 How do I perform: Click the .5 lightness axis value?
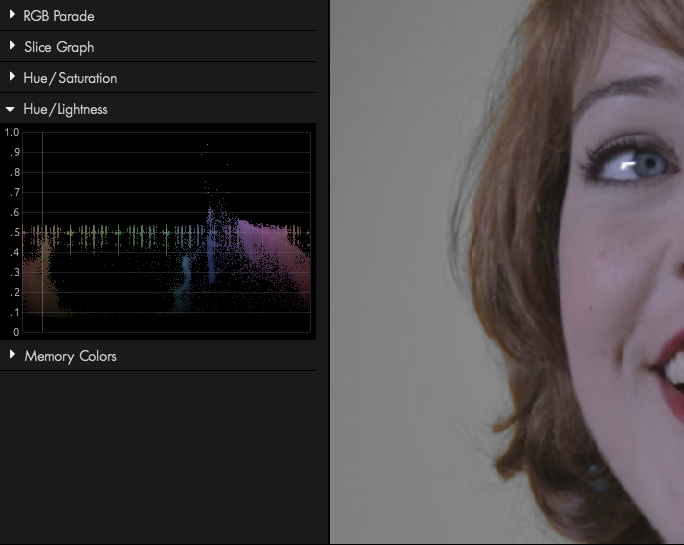pyautogui.click(x=15, y=232)
